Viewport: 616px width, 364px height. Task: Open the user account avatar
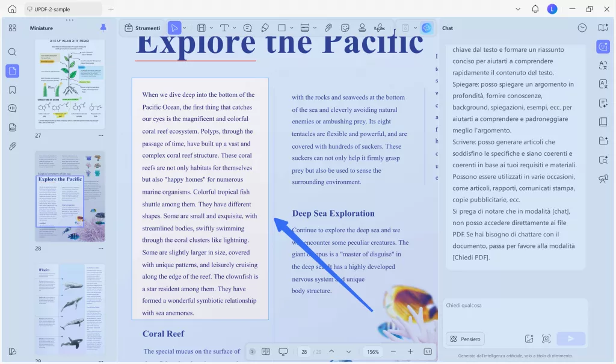click(x=552, y=9)
